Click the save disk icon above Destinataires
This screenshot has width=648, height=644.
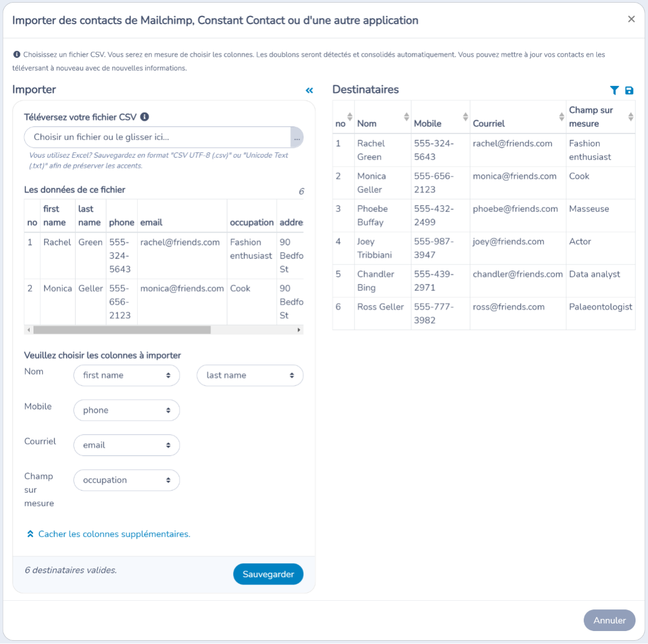629,90
